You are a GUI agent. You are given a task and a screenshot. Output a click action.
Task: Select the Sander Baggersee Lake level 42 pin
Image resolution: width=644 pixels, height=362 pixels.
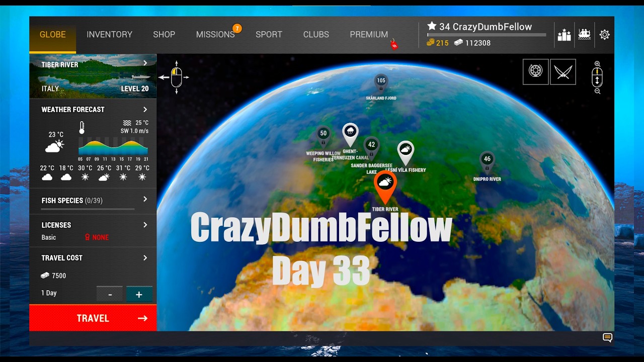coord(371,146)
